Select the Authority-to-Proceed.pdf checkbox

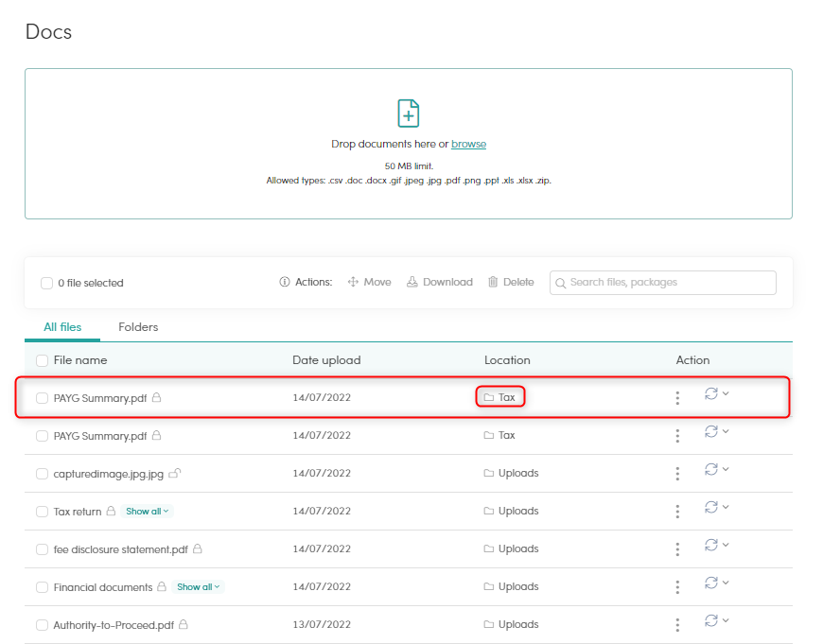click(42, 624)
